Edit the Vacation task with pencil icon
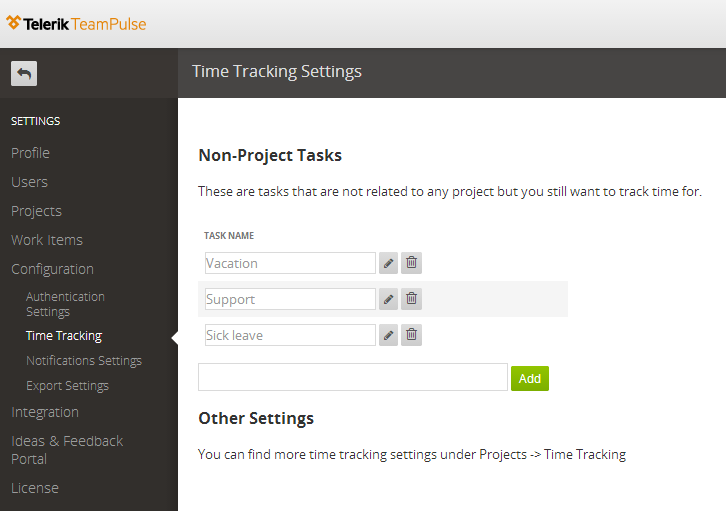This screenshot has height=511, width=726. (388, 263)
